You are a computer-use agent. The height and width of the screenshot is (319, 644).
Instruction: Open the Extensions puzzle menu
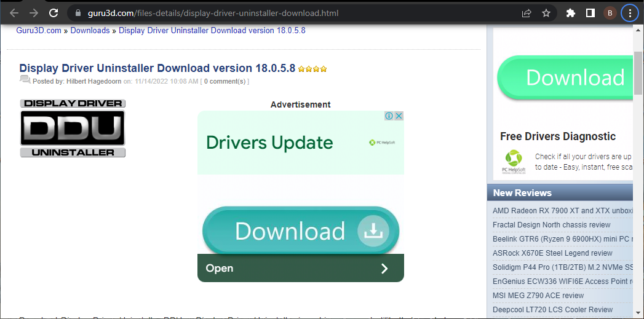570,13
